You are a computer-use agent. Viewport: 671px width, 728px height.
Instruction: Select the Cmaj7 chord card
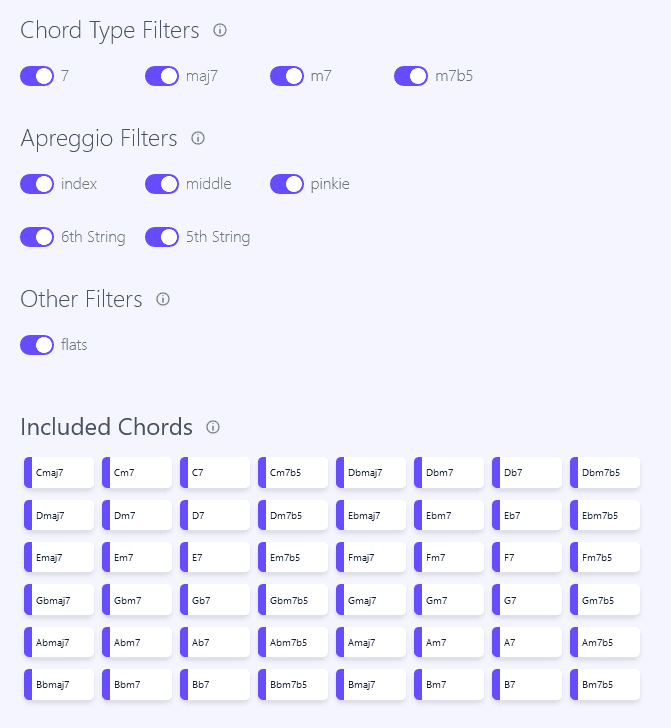tap(59, 473)
